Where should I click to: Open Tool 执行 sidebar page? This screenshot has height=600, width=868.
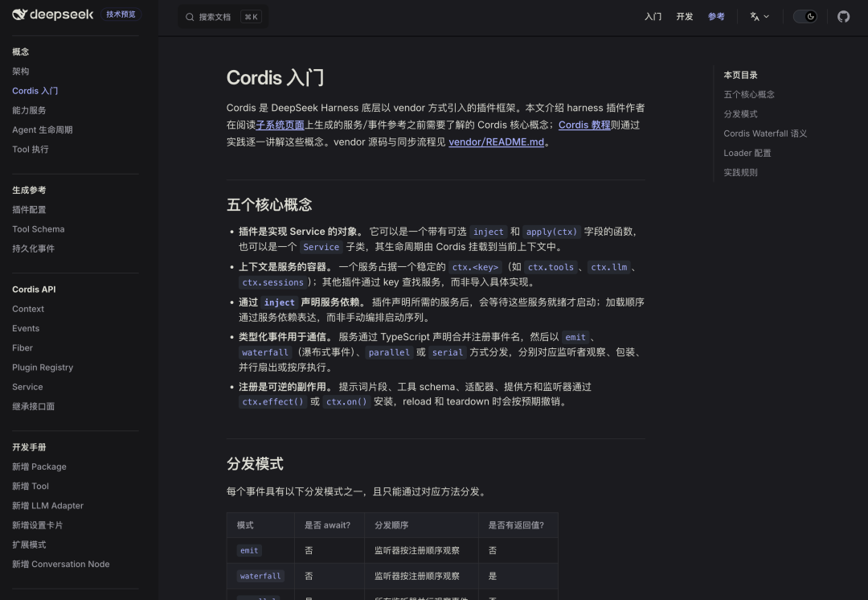(31, 149)
